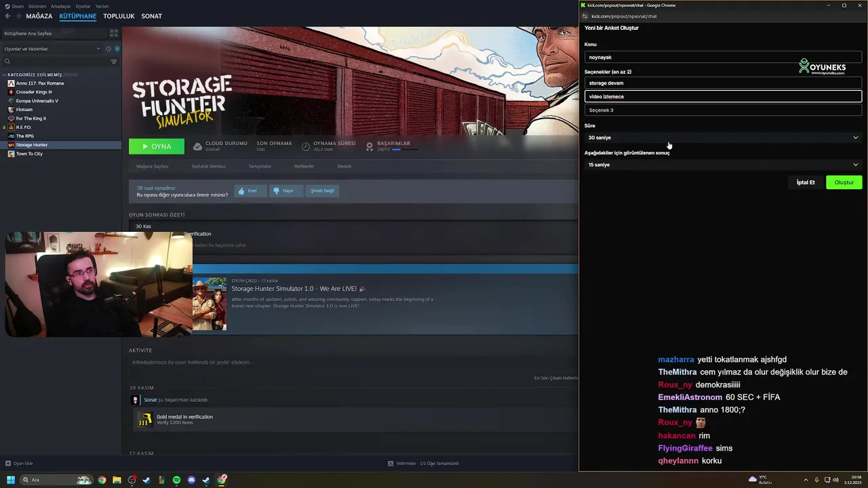868x488 pixels.
Task: Click the Cloud Durumu cloud icon
Action: pos(197,146)
